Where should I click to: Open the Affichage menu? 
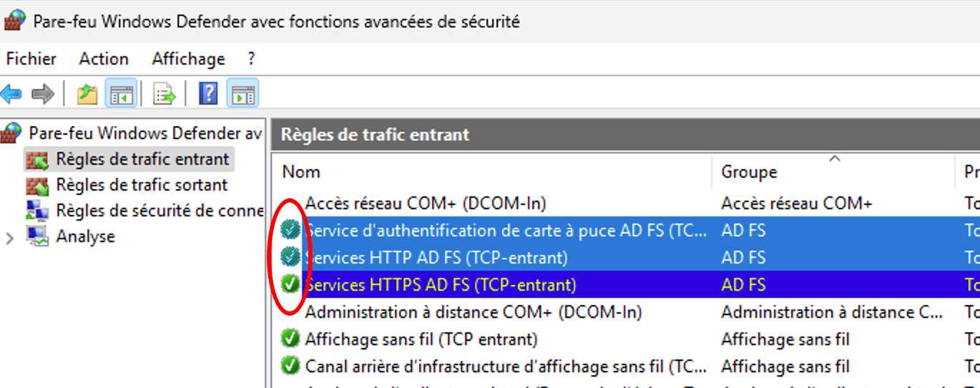point(188,59)
